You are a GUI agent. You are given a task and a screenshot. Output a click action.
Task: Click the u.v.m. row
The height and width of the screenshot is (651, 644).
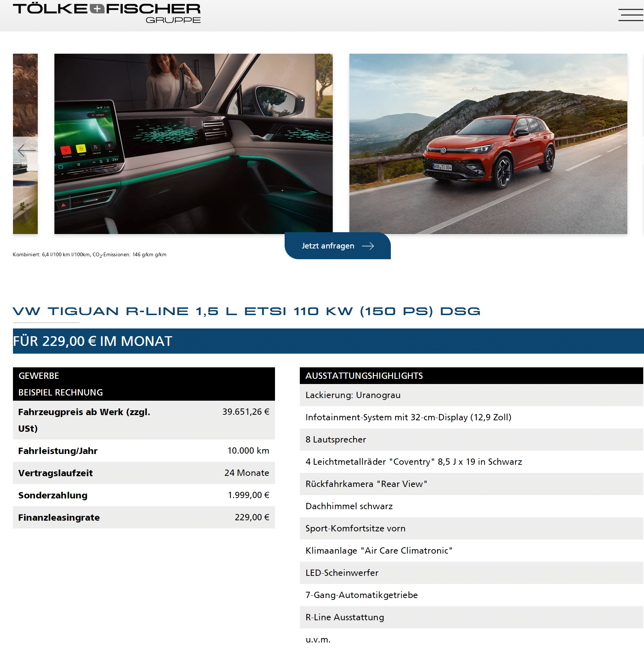pyautogui.click(x=472, y=640)
